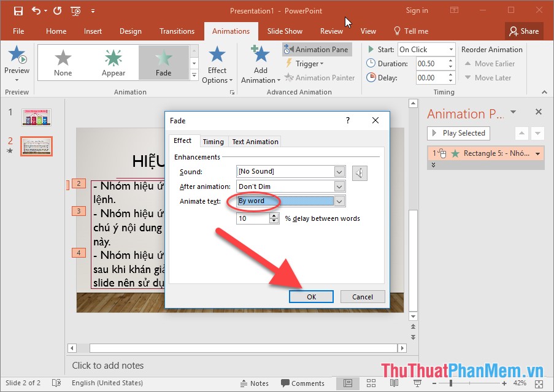Viewport: 554px width, 392px height.
Task: Open the After animation dropdown
Action: [339, 186]
